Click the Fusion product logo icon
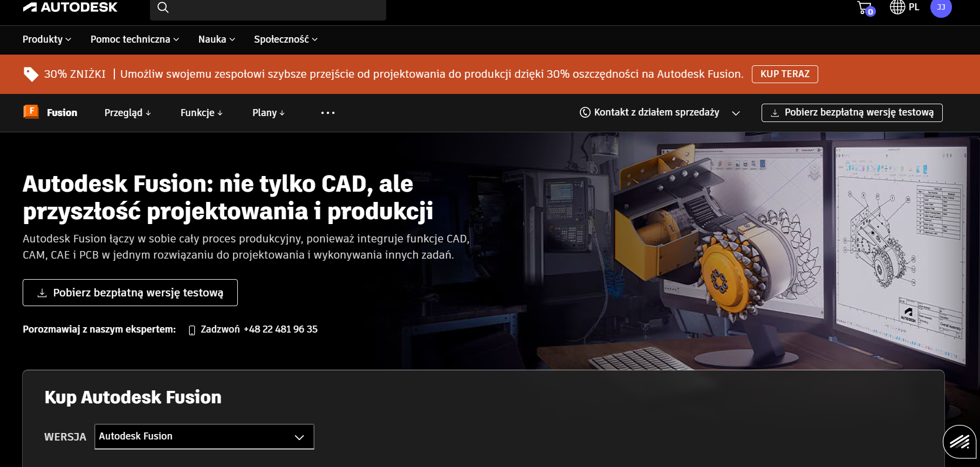The height and width of the screenshot is (467, 980). pos(31,112)
